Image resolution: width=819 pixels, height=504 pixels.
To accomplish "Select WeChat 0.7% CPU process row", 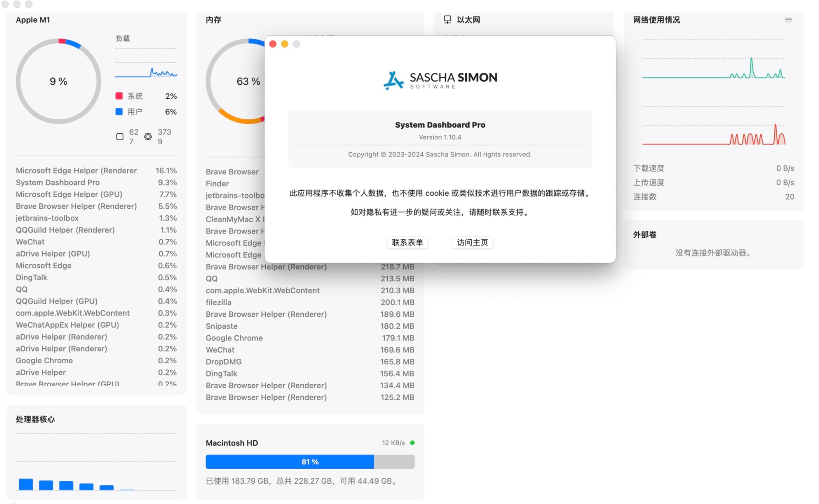I will point(96,242).
